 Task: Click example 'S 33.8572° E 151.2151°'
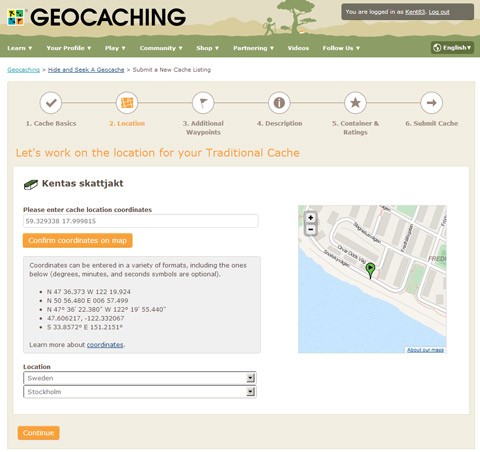[85, 327]
